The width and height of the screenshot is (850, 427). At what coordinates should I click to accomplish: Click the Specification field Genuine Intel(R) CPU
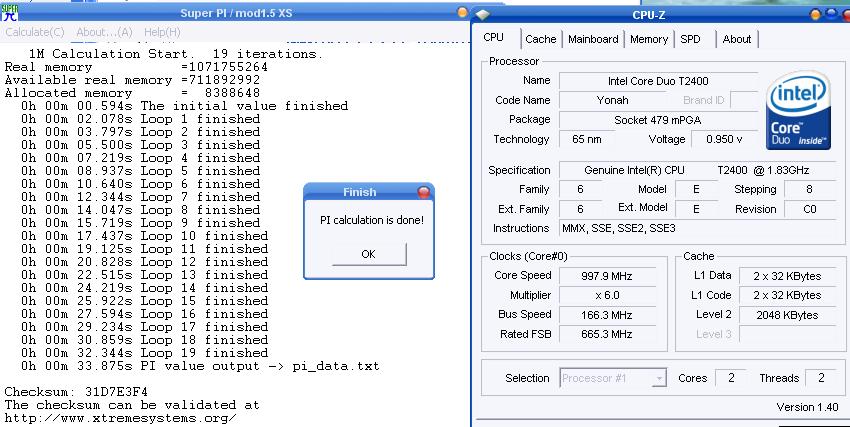(x=697, y=170)
